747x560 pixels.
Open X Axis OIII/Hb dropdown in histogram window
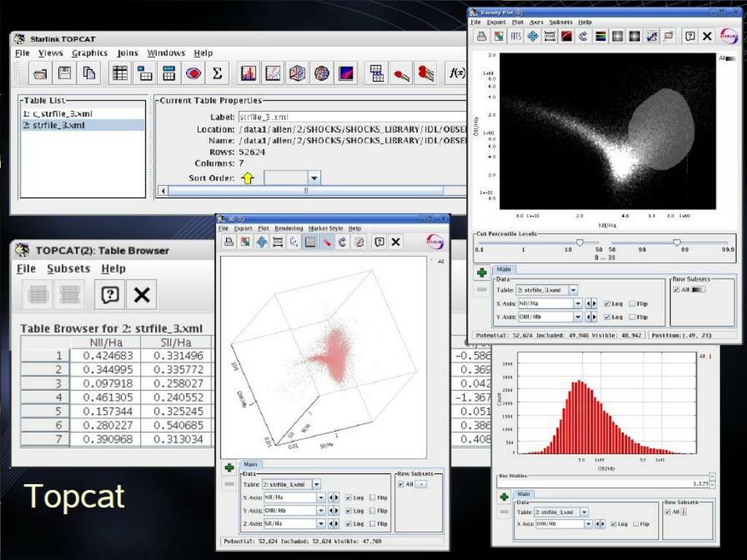click(589, 524)
